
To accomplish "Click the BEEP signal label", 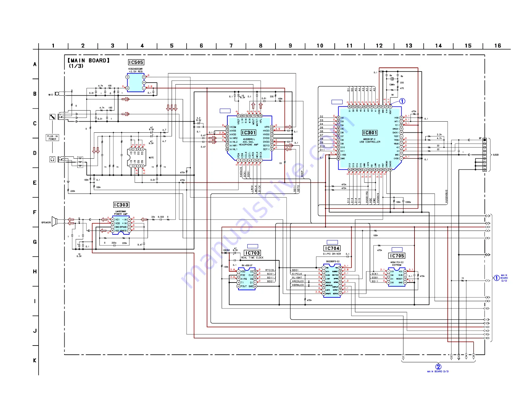I will (x=302, y=174).
